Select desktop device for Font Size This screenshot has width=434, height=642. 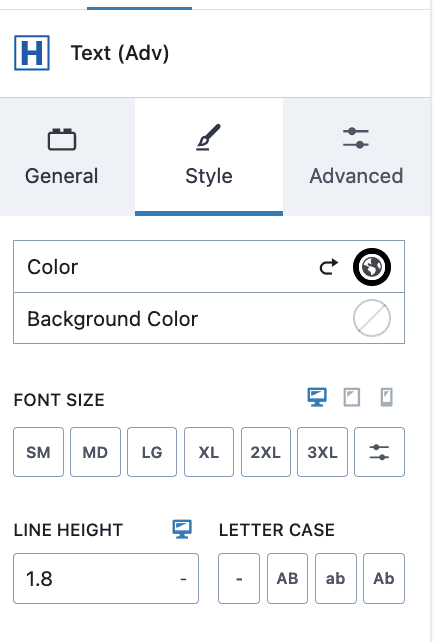click(317, 397)
